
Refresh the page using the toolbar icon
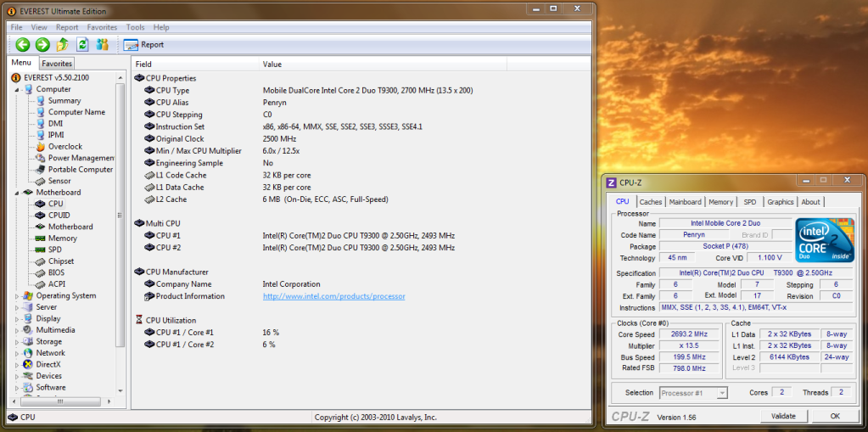pos(82,45)
